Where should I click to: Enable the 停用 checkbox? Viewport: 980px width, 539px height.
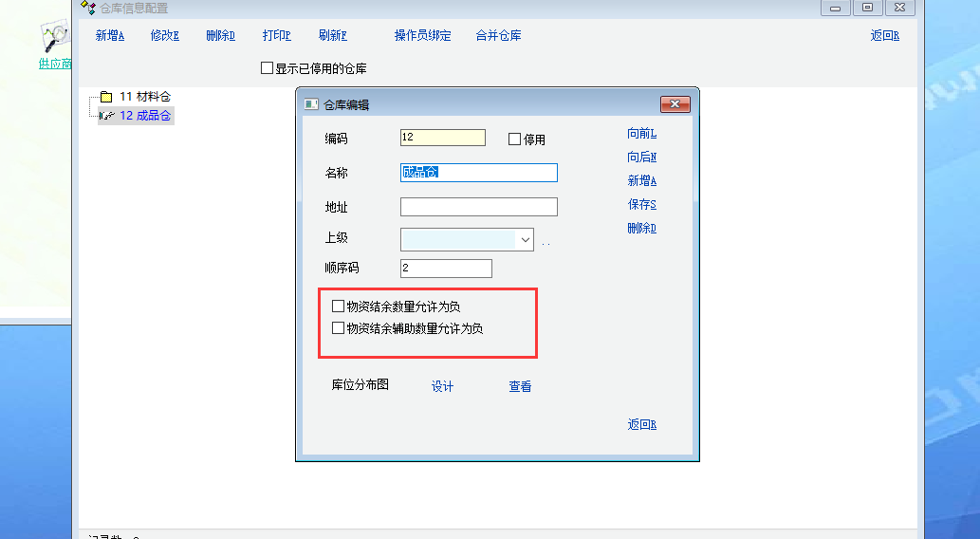(515, 139)
